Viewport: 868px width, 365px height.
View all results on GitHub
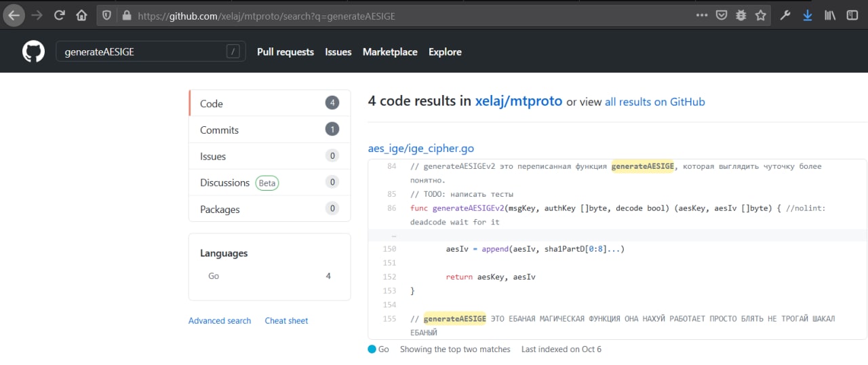pyautogui.click(x=655, y=102)
